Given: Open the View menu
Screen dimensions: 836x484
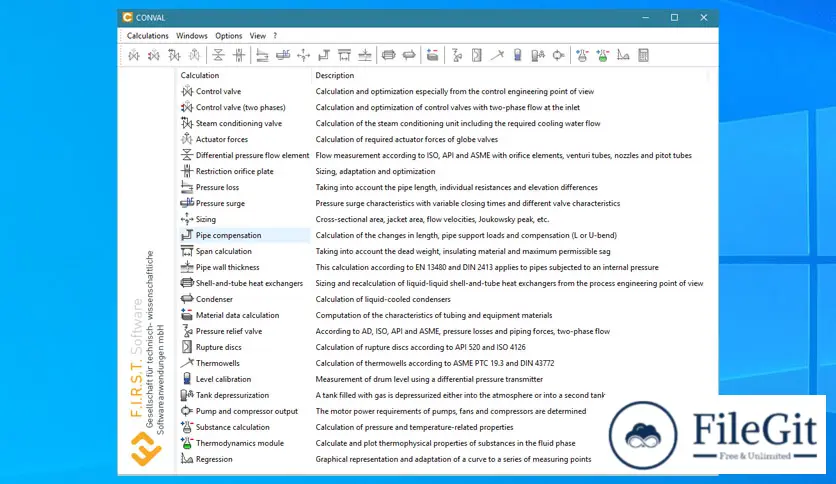Looking at the screenshot, I should (x=258, y=36).
